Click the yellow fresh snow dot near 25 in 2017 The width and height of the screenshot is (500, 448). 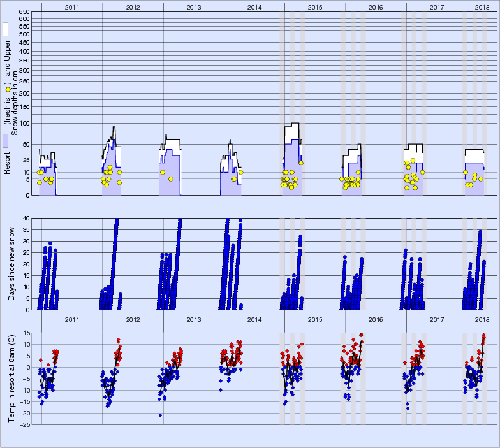point(413,161)
